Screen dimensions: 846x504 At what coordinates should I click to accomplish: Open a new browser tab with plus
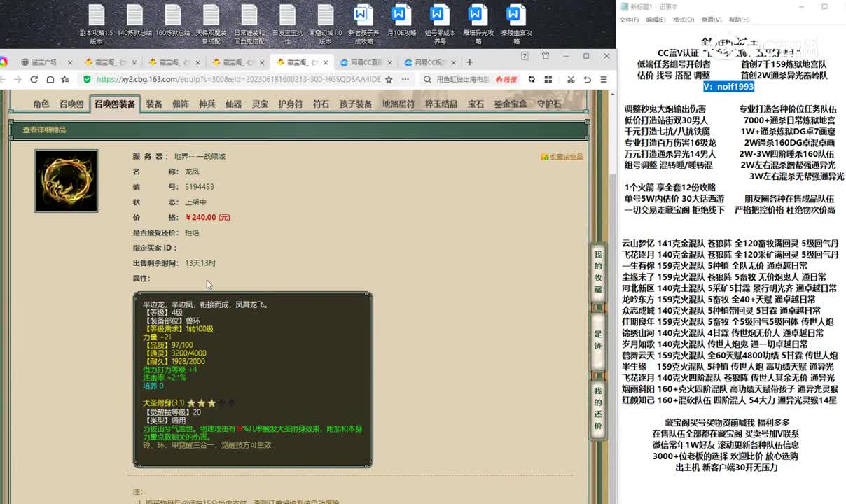coord(470,62)
